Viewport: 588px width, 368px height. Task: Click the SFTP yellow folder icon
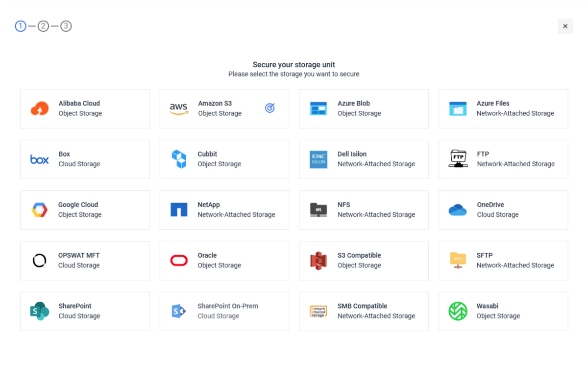point(458,260)
